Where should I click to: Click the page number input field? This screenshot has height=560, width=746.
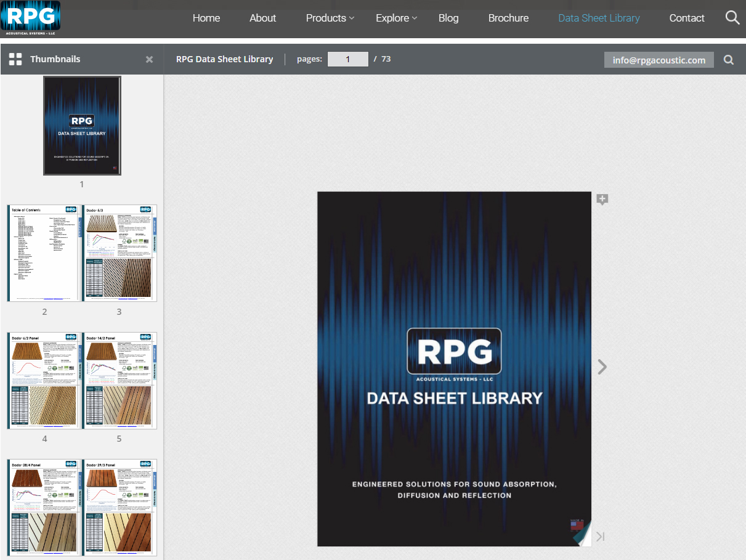click(x=348, y=59)
